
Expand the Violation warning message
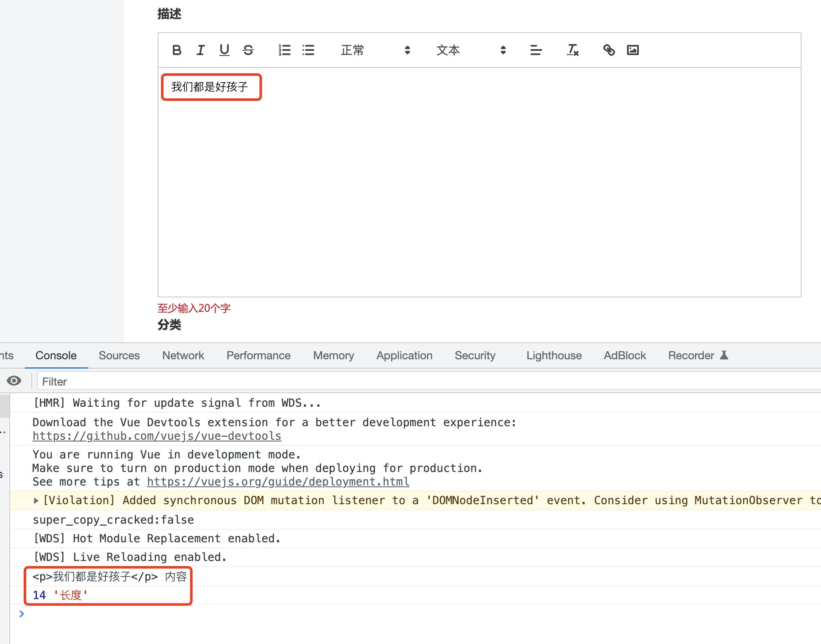[36, 500]
